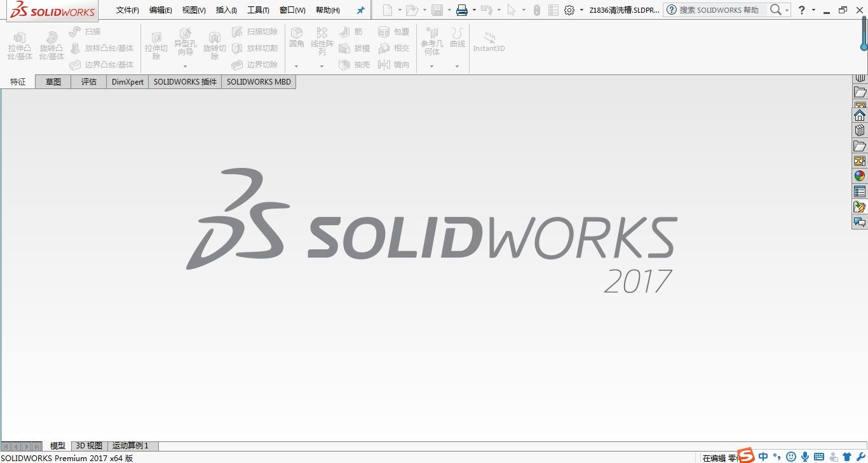This screenshot has width=868, height=463.
Task: Click the Undo arrow icon
Action: click(x=487, y=10)
